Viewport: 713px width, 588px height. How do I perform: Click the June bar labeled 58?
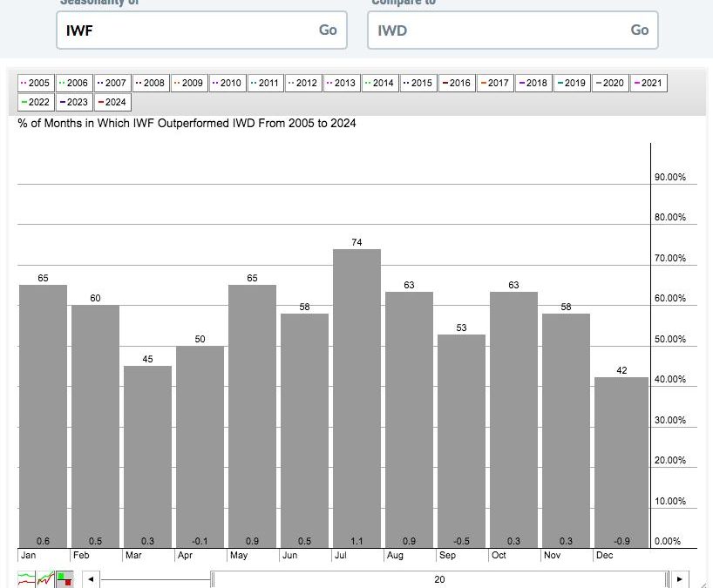(x=305, y=431)
